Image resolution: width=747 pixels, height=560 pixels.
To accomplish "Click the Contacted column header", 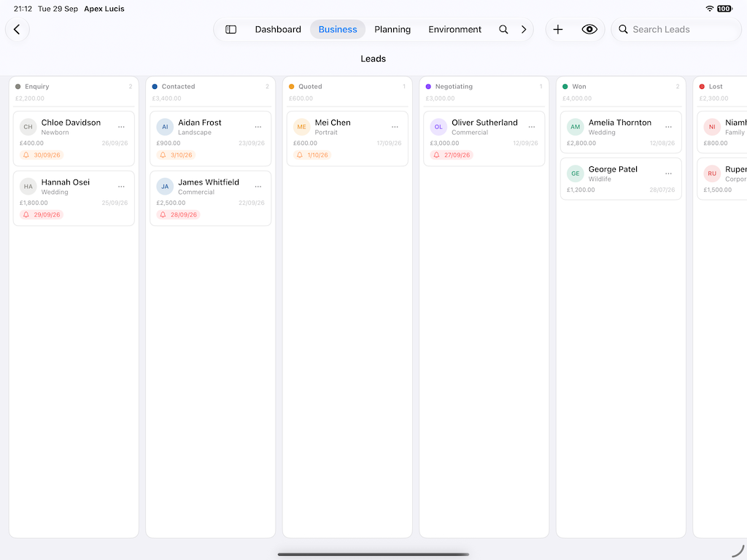I will 211,92.
